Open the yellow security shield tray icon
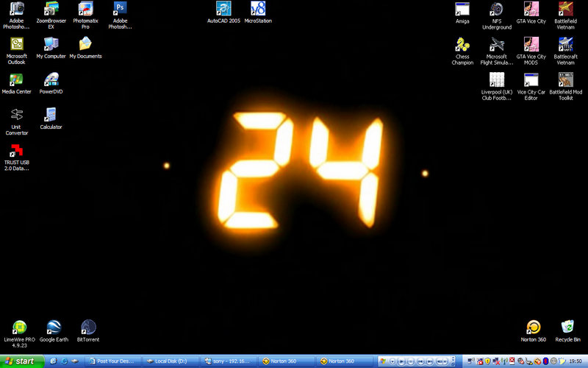 tap(487, 361)
